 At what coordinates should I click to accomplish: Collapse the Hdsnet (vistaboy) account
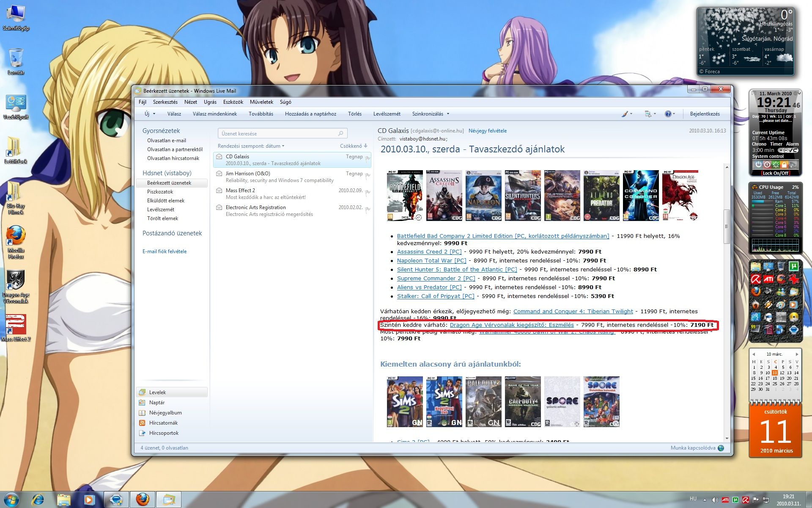pyautogui.click(x=167, y=173)
